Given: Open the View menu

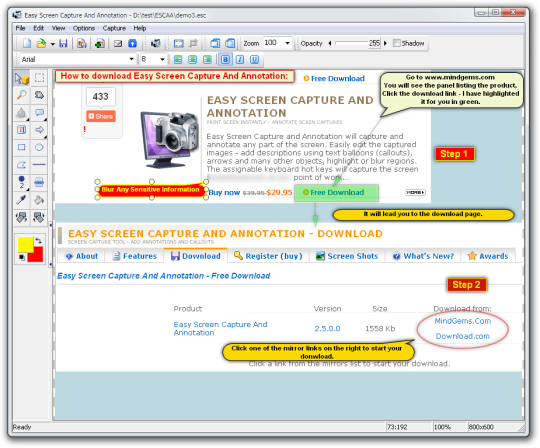Looking at the screenshot, I should (x=58, y=28).
